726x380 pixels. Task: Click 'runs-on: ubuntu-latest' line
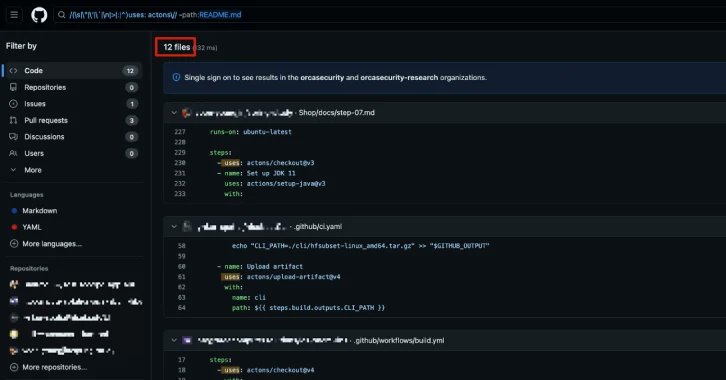250,132
